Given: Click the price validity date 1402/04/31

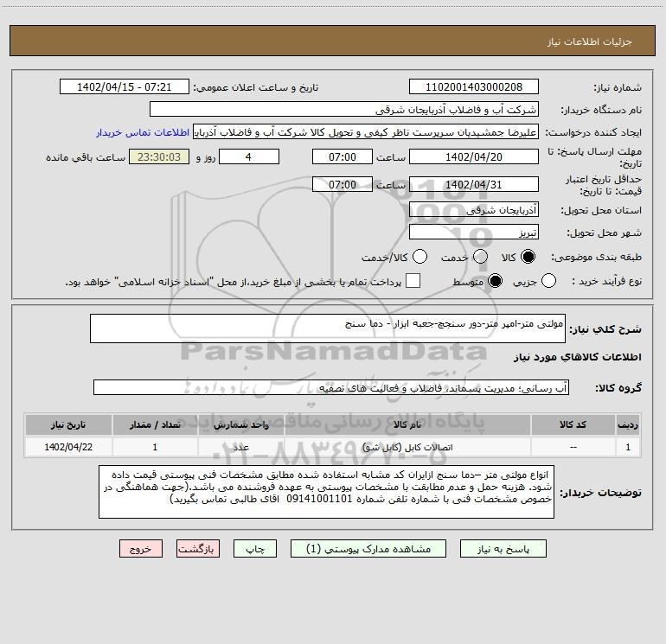Looking at the screenshot, I should tap(474, 184).
